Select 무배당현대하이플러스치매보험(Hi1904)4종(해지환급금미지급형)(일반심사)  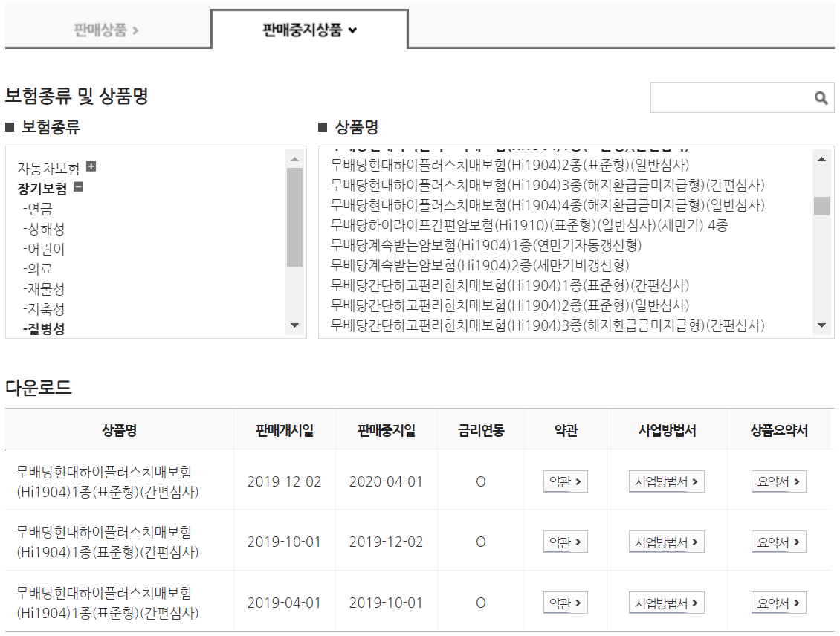click(x=548, y=205)
